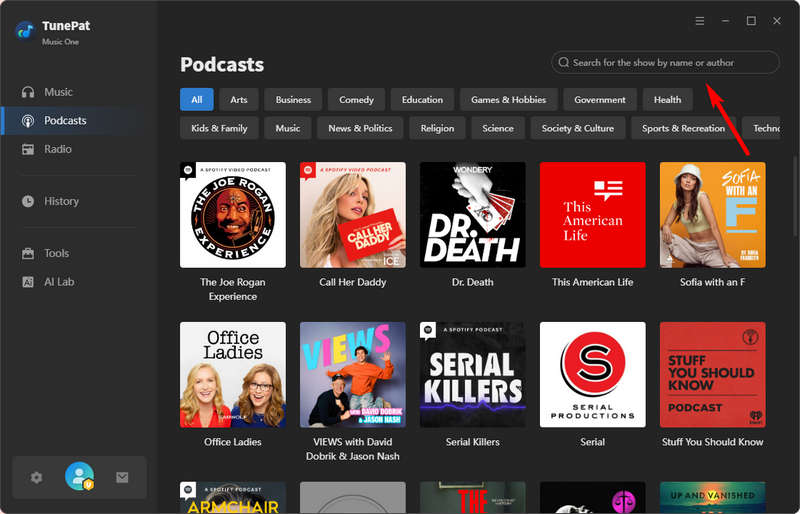Open The Joe Rogan Experience cover
Image resolution: width=800 pixels, height=514 pixels.
pyautogui.click(x=233, y=215)
